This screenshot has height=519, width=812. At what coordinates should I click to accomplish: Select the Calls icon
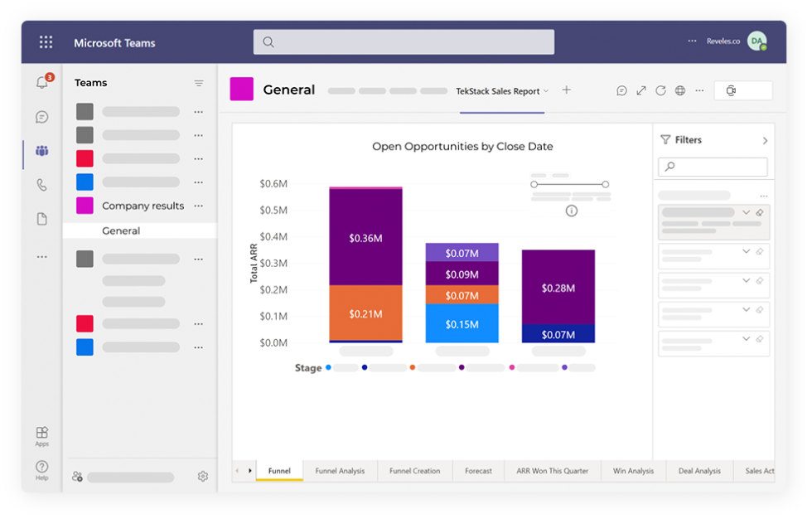tap(41, 185)
